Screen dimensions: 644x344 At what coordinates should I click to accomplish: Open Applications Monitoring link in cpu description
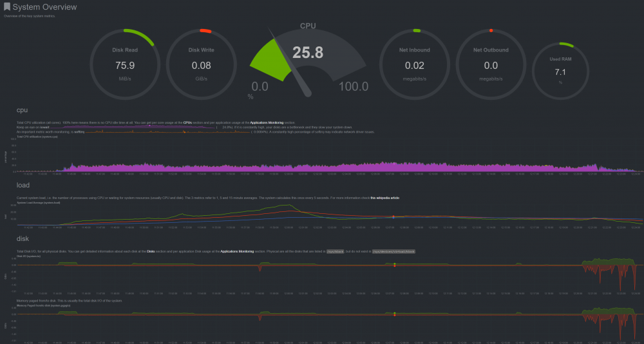pos(267,122)
